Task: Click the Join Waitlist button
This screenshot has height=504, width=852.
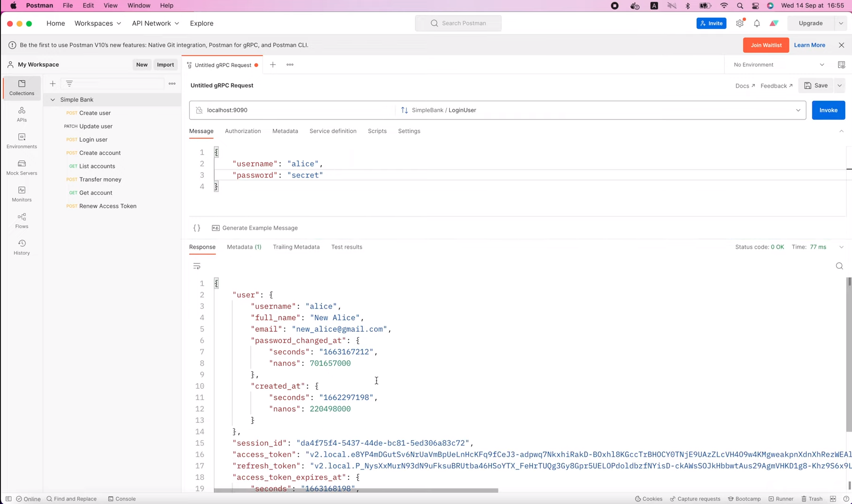Action: [766, 45]
